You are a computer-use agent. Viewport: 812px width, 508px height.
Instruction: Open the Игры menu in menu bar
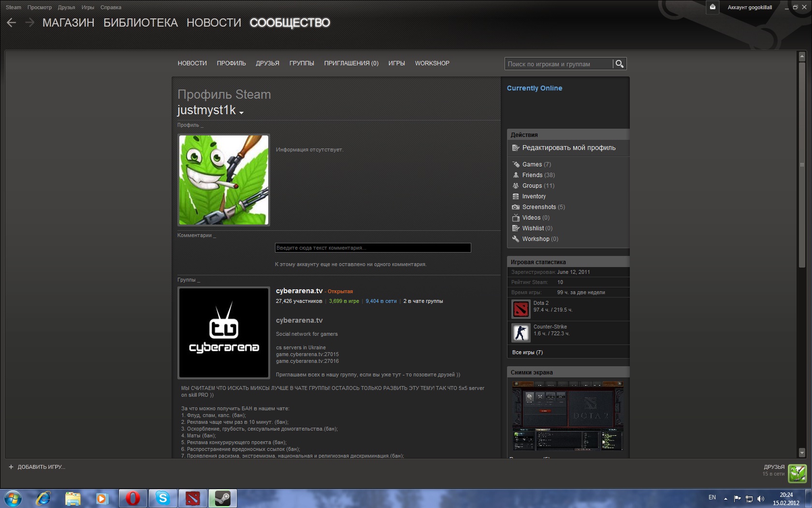(88, 7)
